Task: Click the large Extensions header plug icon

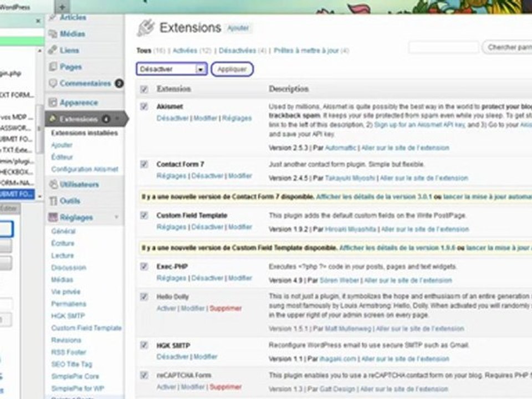Action: coord(146,28)
